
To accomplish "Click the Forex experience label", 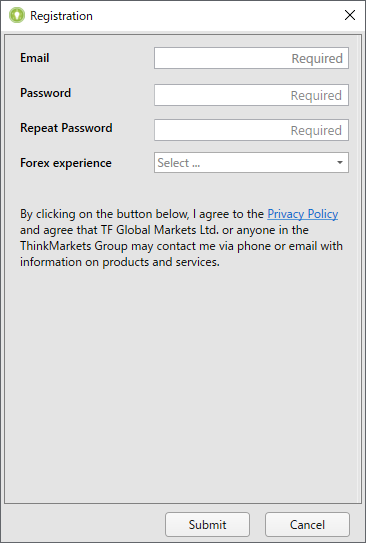I will 66,163.
